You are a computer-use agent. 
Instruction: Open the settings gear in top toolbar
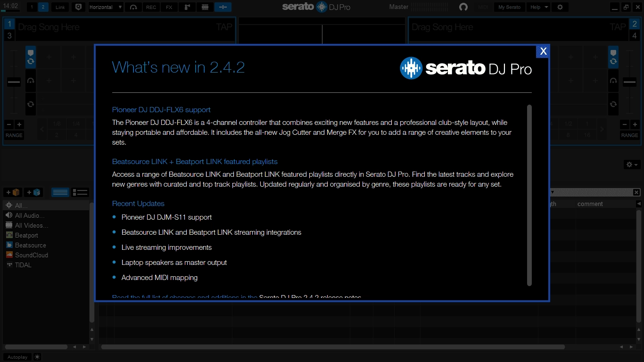click(560, 7)
